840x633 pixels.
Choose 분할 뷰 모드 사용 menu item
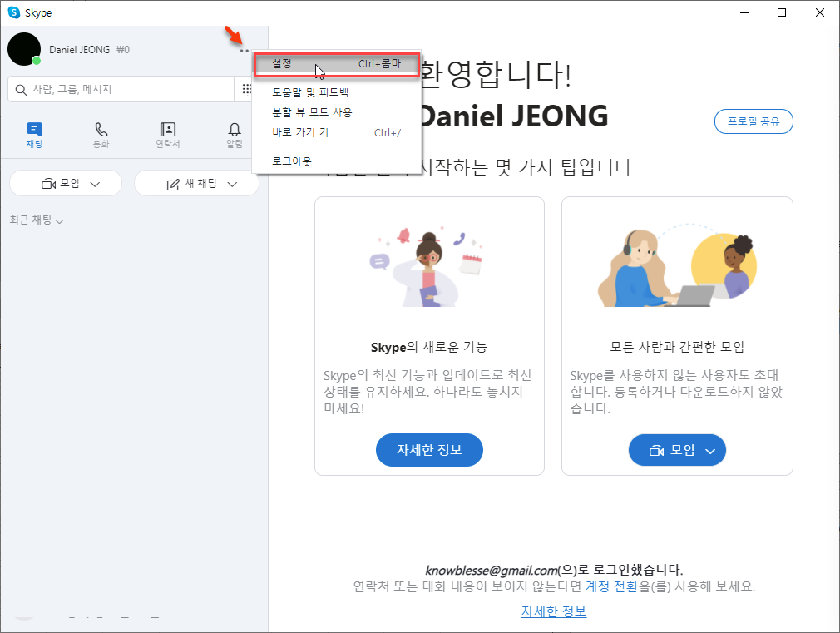click(x=337, y=112)
